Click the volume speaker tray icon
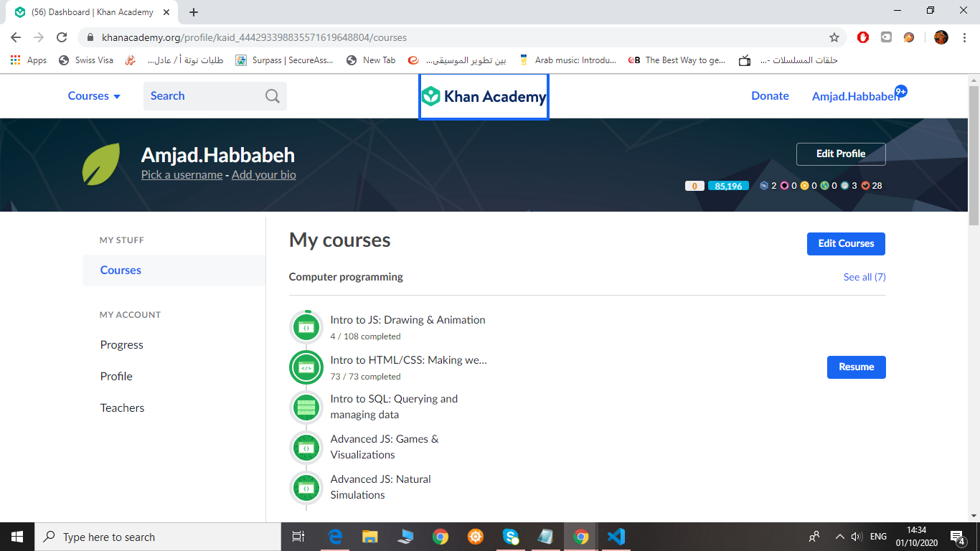 pos(856,537)
